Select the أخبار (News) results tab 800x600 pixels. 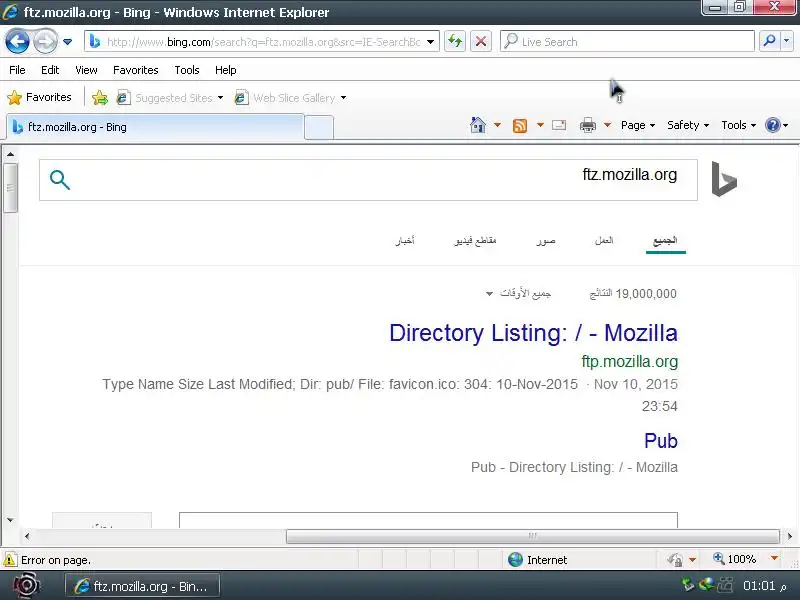click(405, 240)
